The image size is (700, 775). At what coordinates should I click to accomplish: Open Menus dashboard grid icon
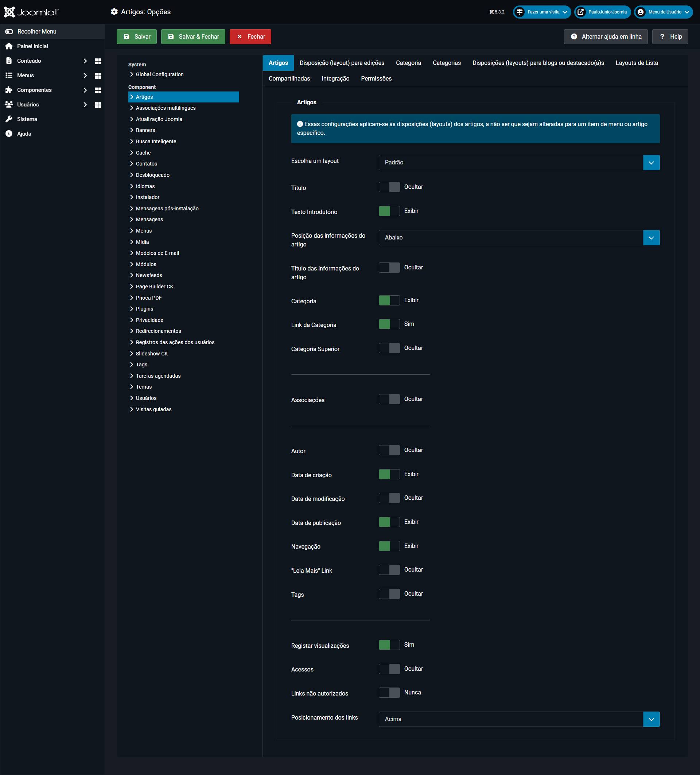[98, 76]
